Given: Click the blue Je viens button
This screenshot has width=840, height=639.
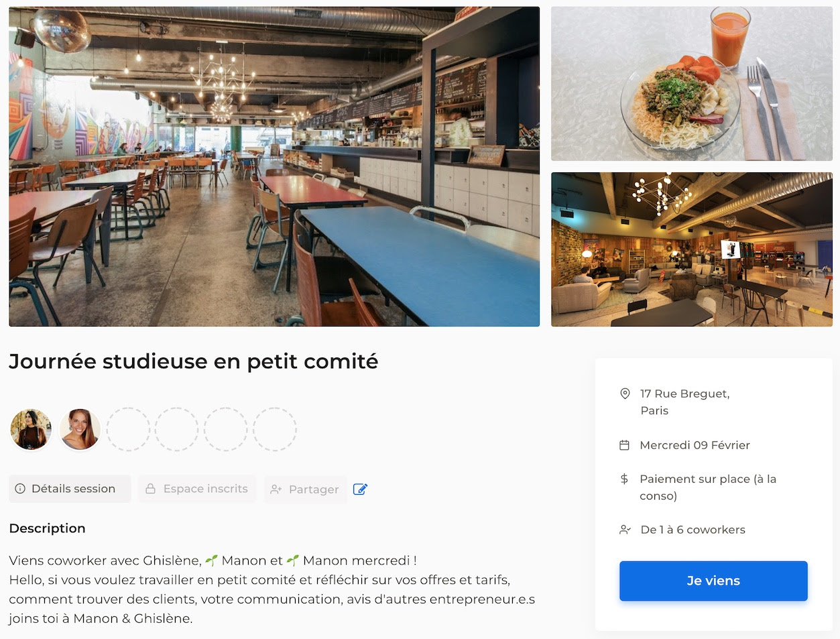Looking at the screenshot, I should click(x=713, y=581).
